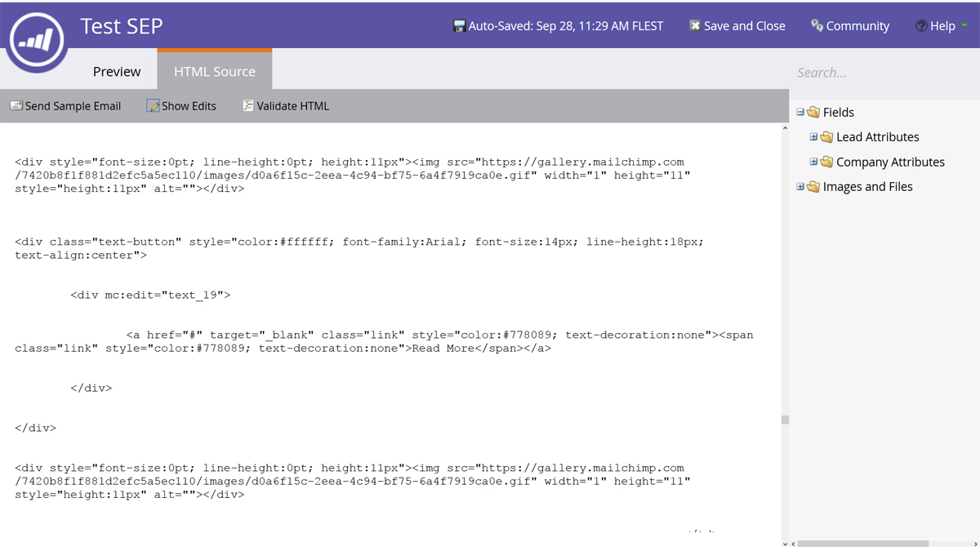Screen dimensions: 980x547
Task: Click the Help question mark icon
Action: (921, 26)
